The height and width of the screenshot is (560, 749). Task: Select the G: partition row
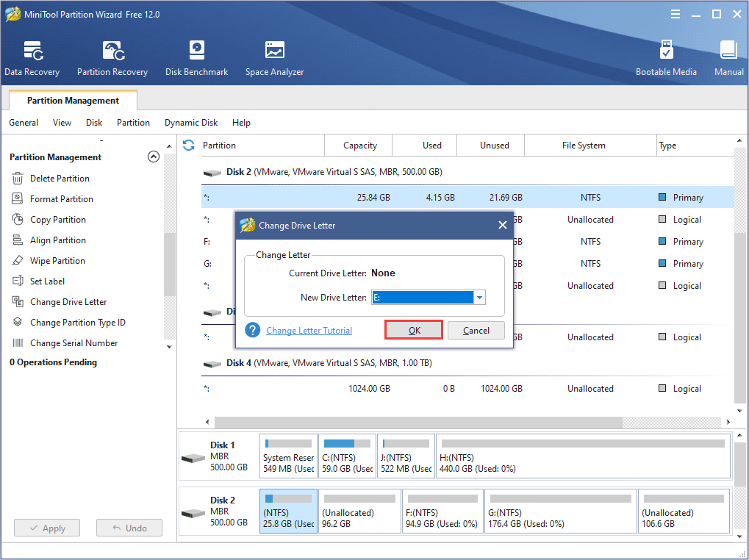click(467, 264)
